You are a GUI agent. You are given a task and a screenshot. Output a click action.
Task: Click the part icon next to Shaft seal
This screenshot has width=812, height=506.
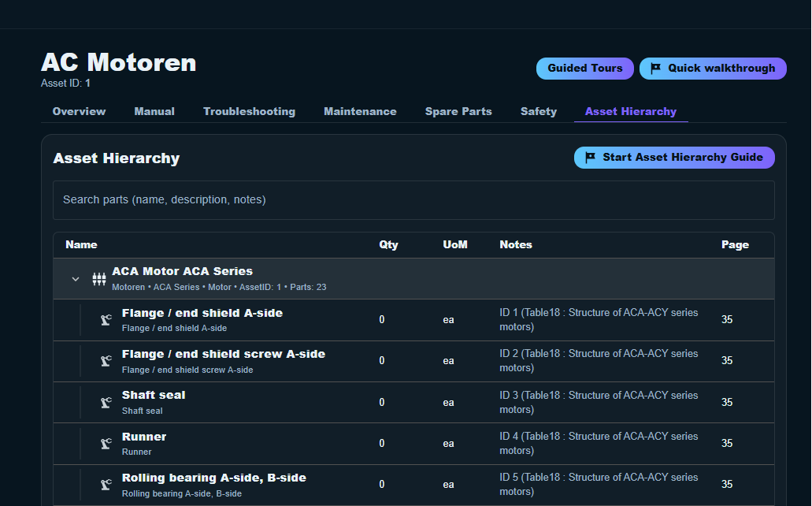click(x=106, y=402)
